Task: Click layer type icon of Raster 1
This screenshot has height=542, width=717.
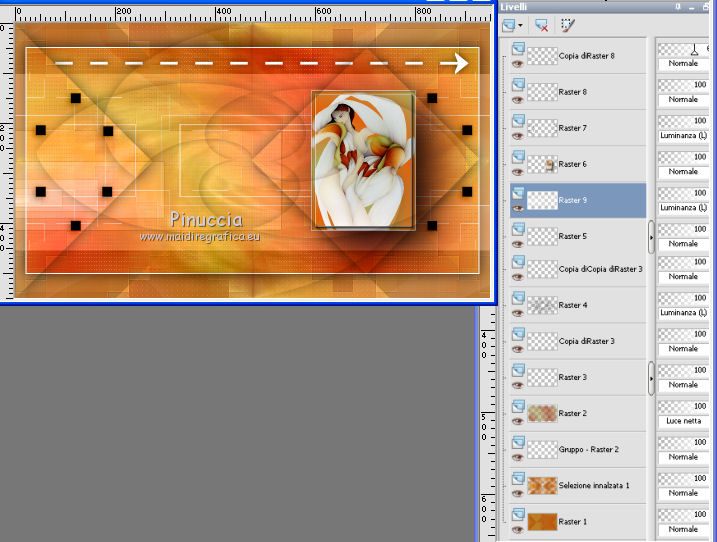Action: (x=518, y=514)
